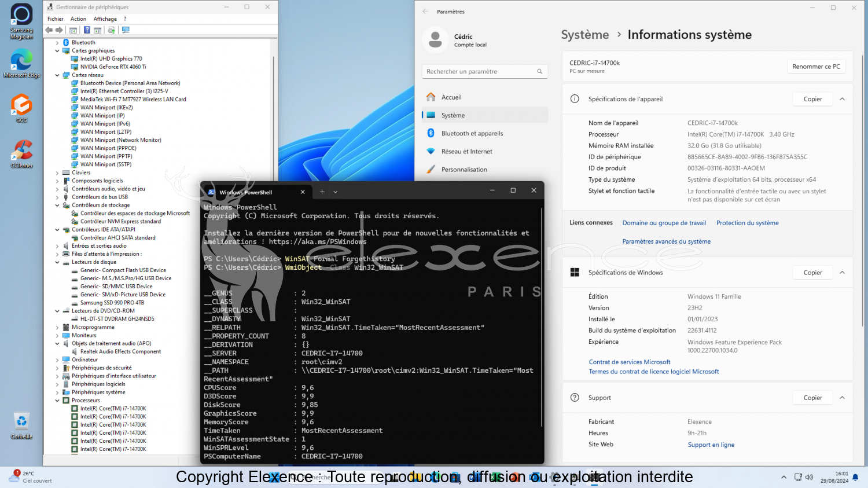Select Personnalisation in Paramètres sidebar

pos(485,170)
